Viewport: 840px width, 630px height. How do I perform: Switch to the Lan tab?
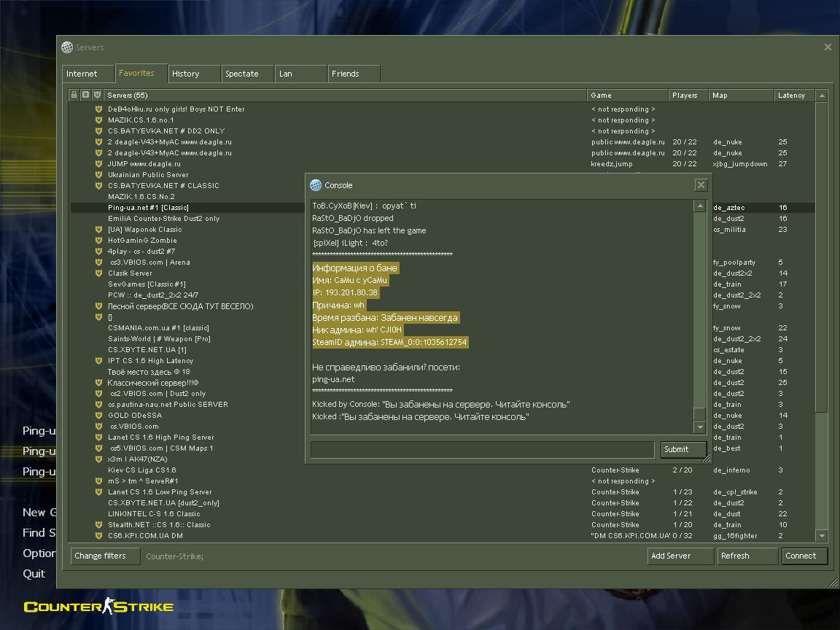[x=300, y=74]
